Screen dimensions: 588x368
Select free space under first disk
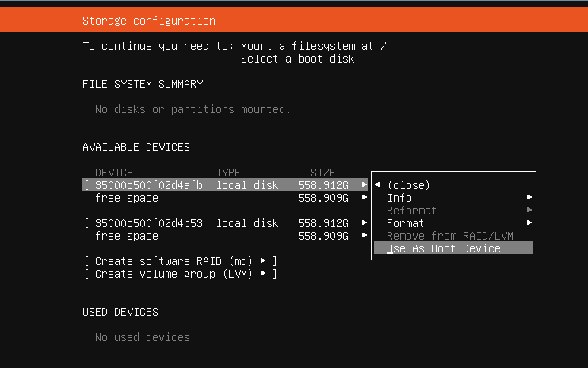(127, 198)
